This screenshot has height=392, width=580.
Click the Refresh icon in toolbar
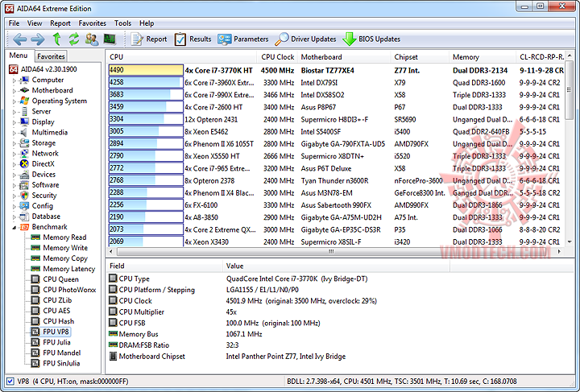(x=74, y=39)
